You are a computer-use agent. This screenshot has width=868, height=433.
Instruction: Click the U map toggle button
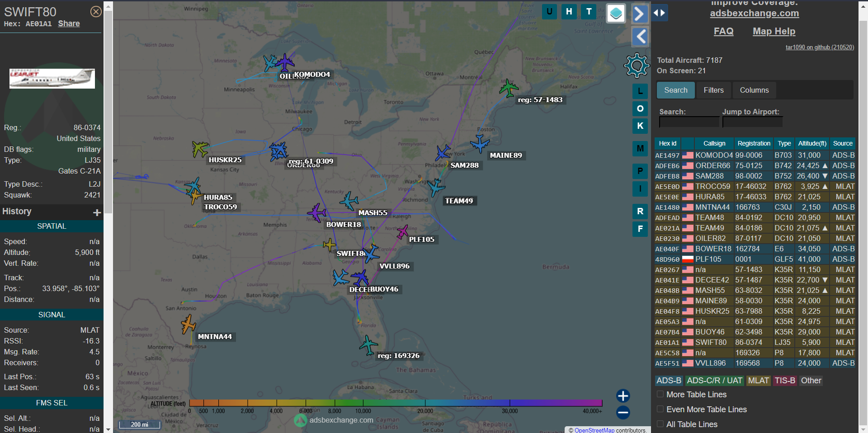(549, 12)
